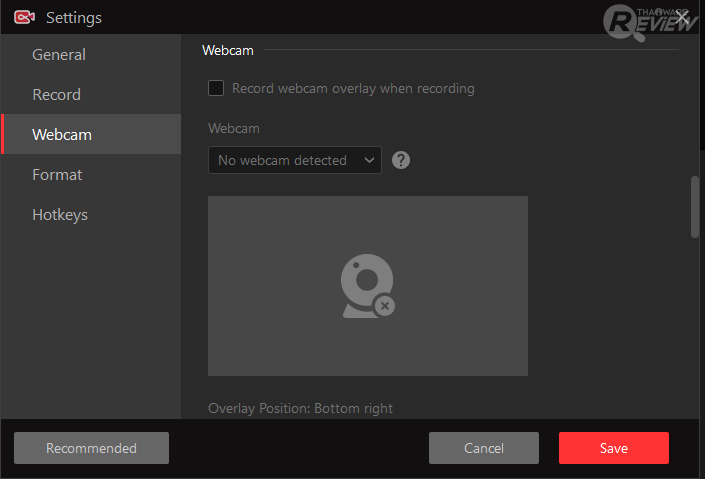This screenshot has width=705, height=479.
Task: Click the settings vertical scrollbar thumb
Action: point(695,207)
